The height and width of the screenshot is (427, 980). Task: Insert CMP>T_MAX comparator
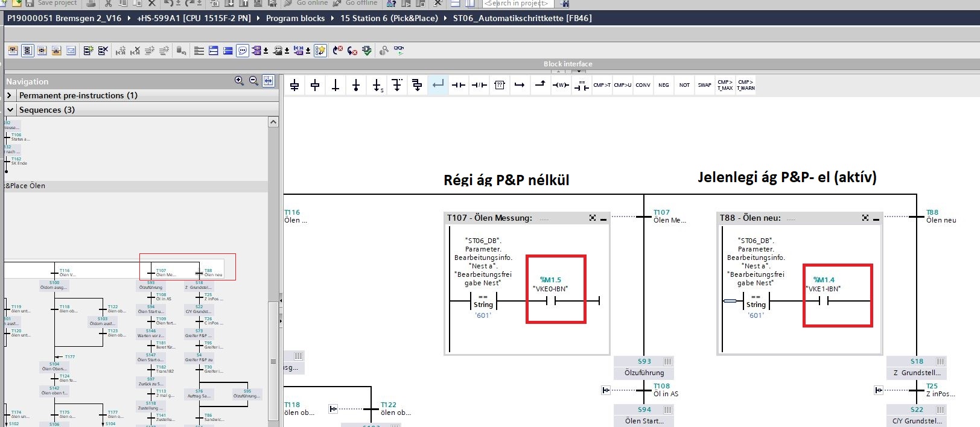(725, 85)
